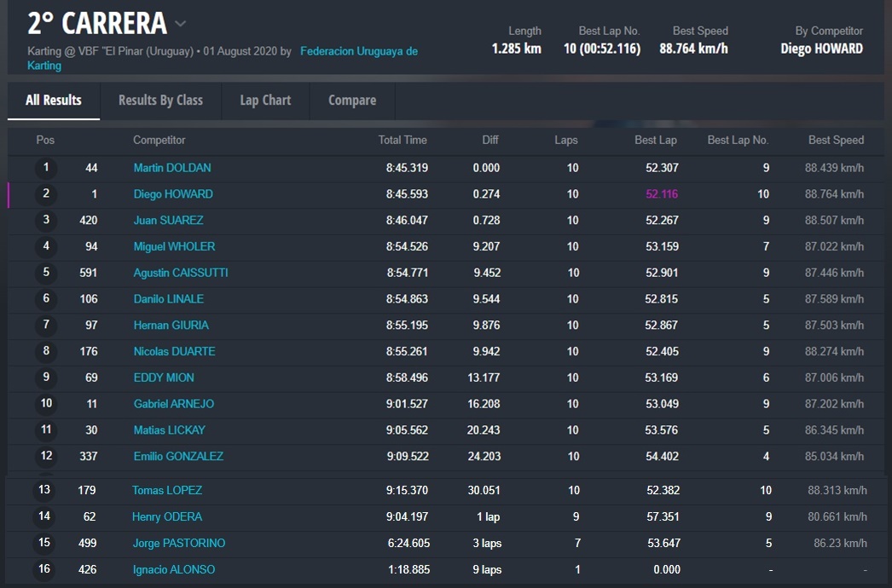The width and height of the screenshot is (892, 588).
Task: Click the purple 52.116 best lap value
Action: [662, 194]
